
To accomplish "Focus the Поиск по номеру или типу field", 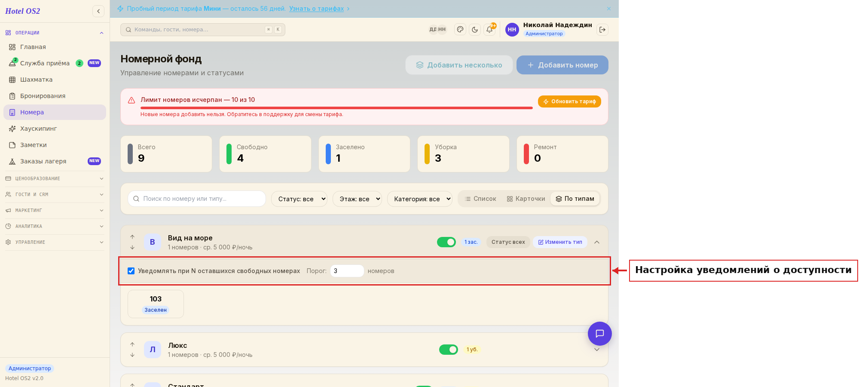I will pos(197,199).
